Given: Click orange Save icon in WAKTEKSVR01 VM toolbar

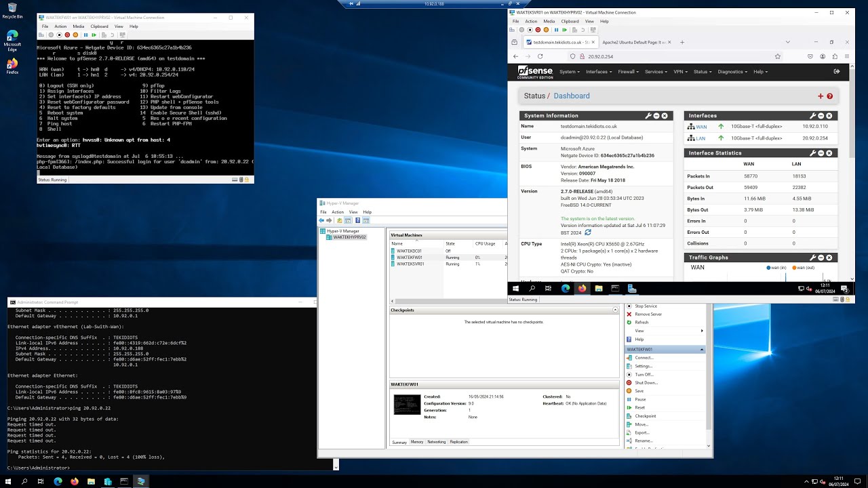Looking at the screenshot, I should pyautogui.click(x=546, y=30).
